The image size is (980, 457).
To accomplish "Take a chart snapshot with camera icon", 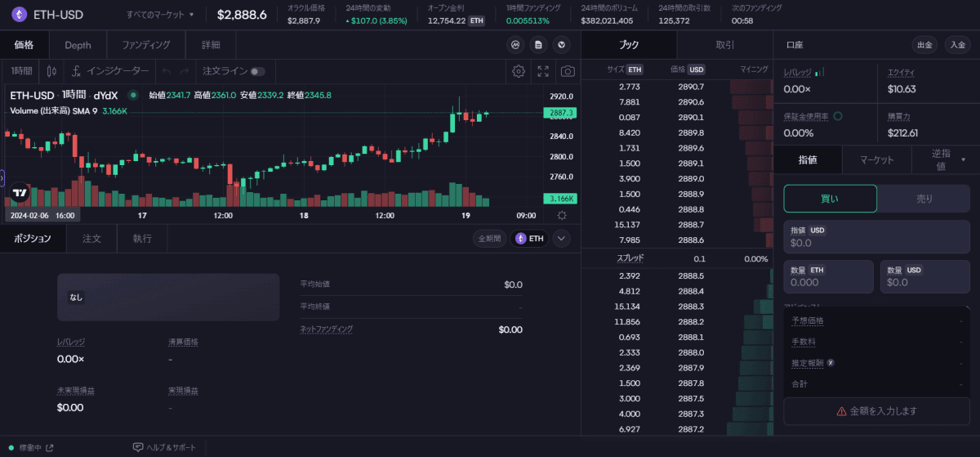I will 568,71.
